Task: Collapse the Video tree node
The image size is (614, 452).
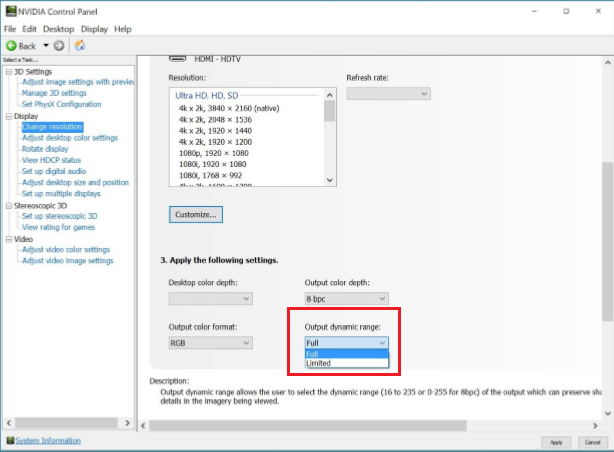Action: tap(9, 239)
